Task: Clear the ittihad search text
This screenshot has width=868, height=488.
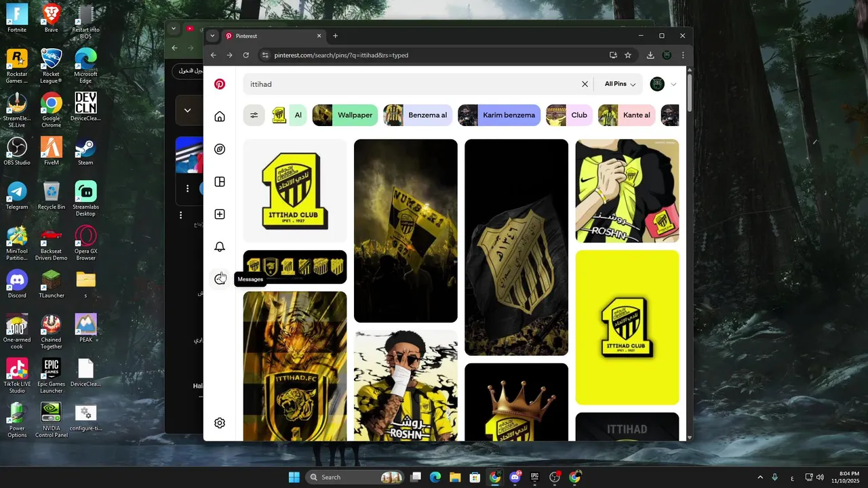Action: (585, 84)
